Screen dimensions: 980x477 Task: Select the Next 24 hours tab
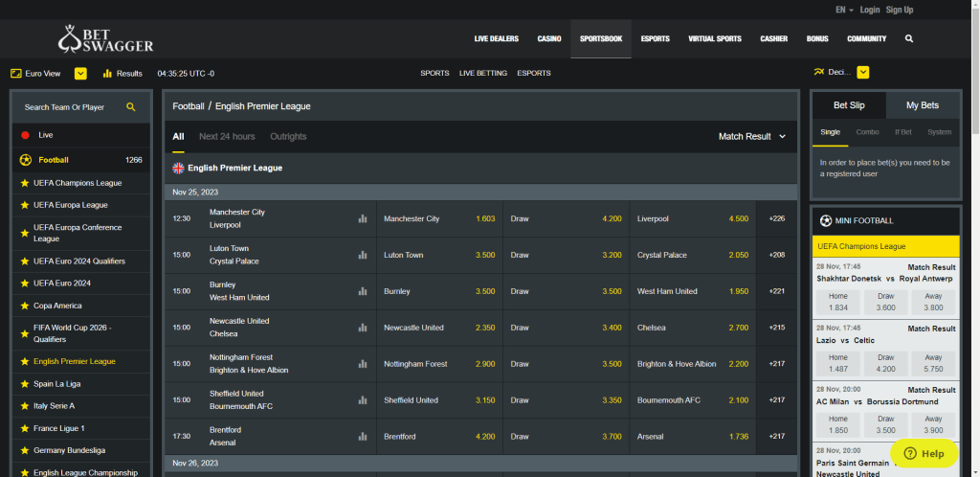[227, 137]
